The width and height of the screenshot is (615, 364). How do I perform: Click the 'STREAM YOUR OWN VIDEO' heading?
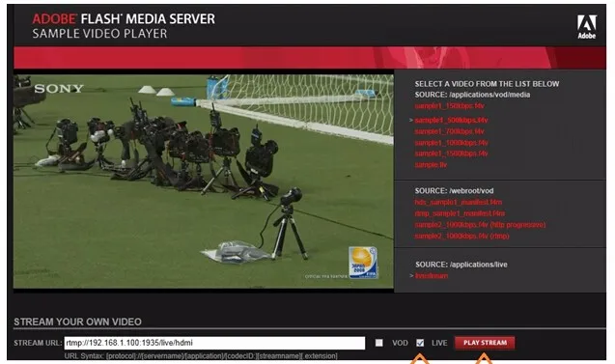[77, 322]
